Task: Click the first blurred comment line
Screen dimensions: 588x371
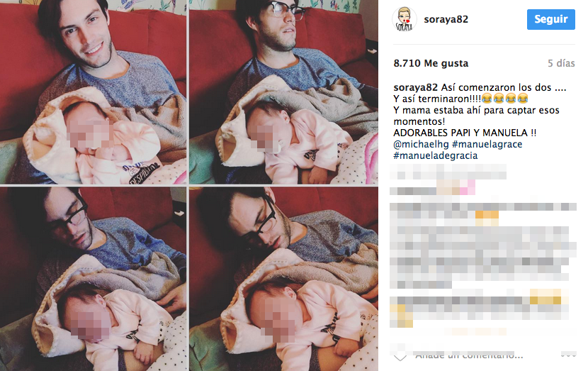Action: [448, 173]
